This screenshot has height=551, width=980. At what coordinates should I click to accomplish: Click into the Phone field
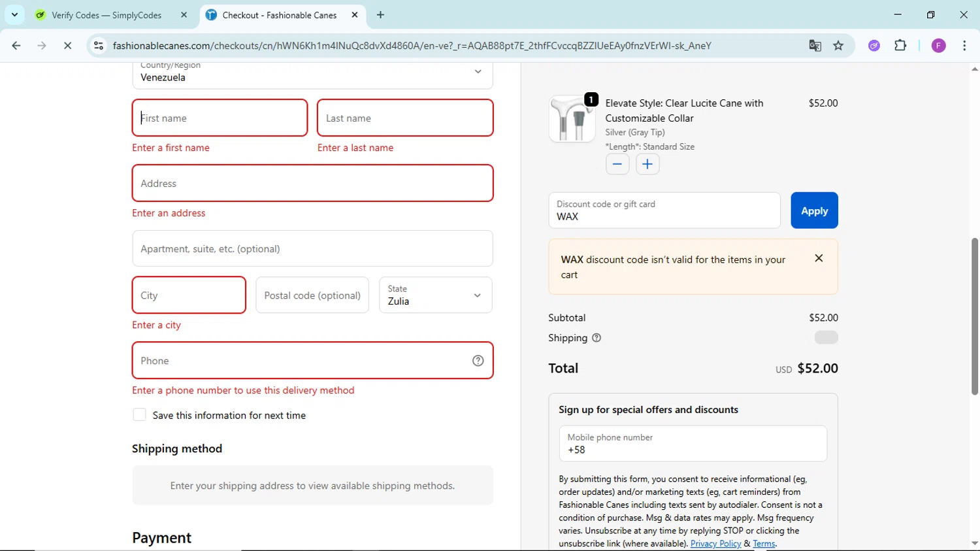[312, 360]
